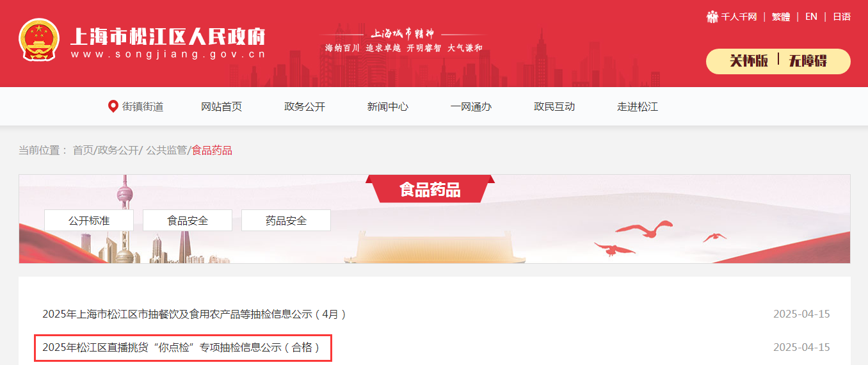Enable 关怀版 mode
868x365 pixels.
749,61
